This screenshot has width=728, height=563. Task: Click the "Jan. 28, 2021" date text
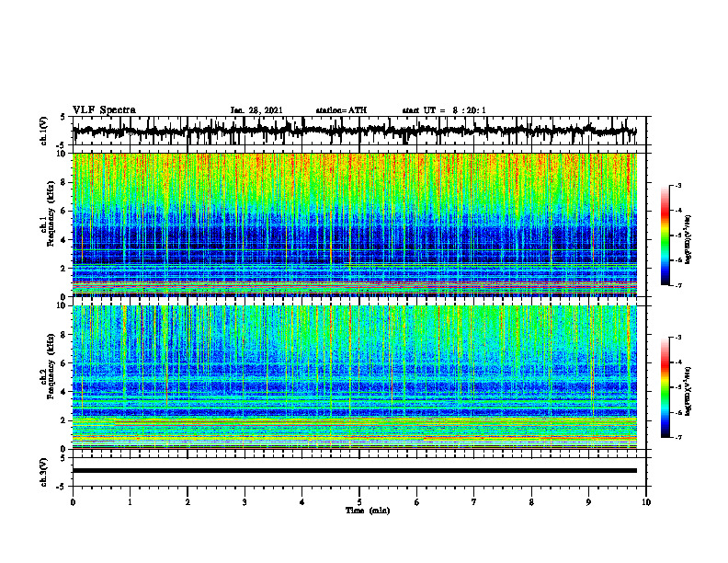point(256,110)
